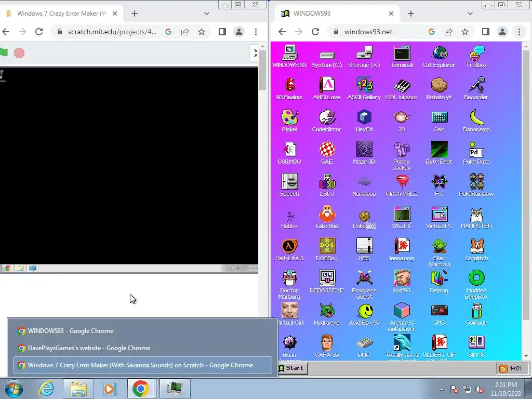Screen dimensions: 532x399
Task: Select Windows 7 Crazy Error Maker entry
Action: point(142,365)
